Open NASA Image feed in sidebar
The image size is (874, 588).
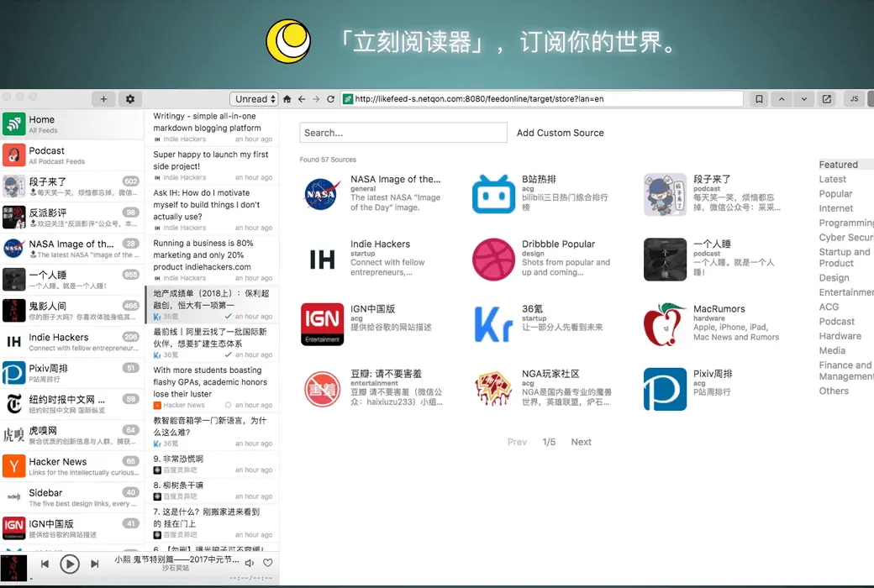[72, 249]
